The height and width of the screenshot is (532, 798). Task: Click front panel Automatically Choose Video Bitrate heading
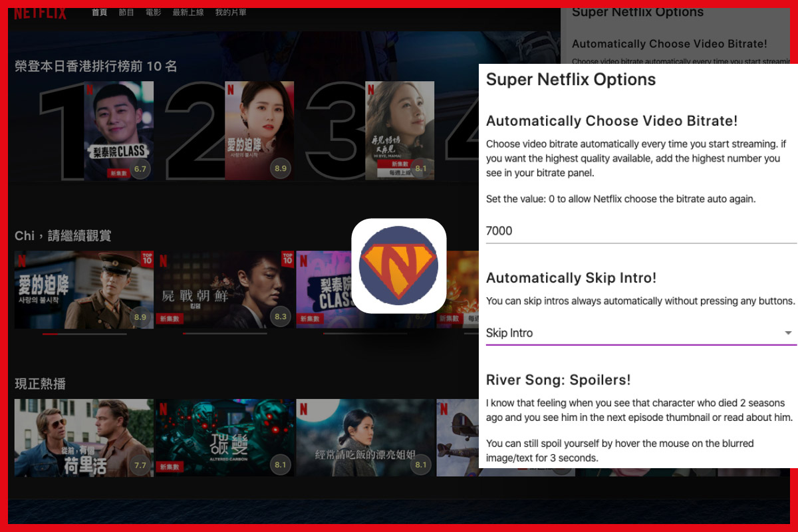tap(612, 121)
